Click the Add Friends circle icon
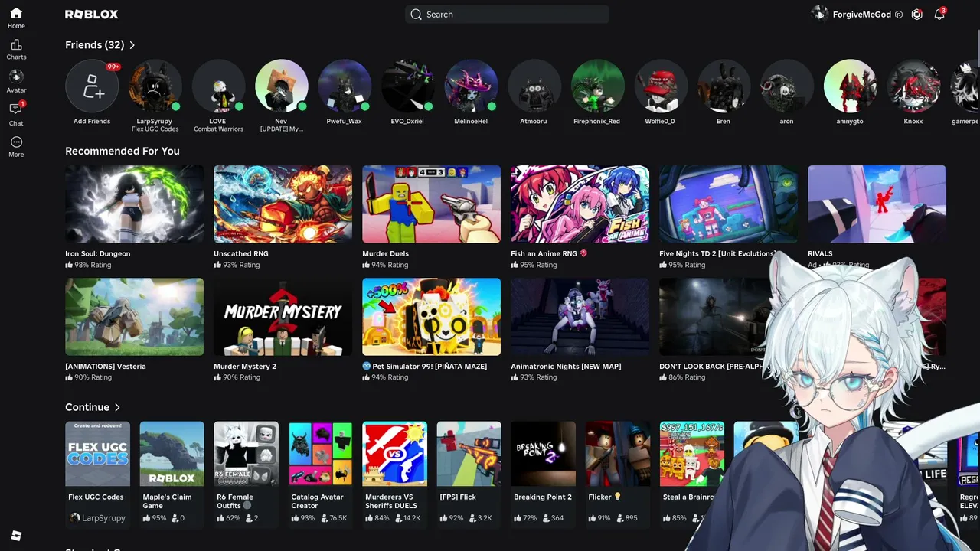The height and width of the screenshot is (551, 980). point(92,86)
